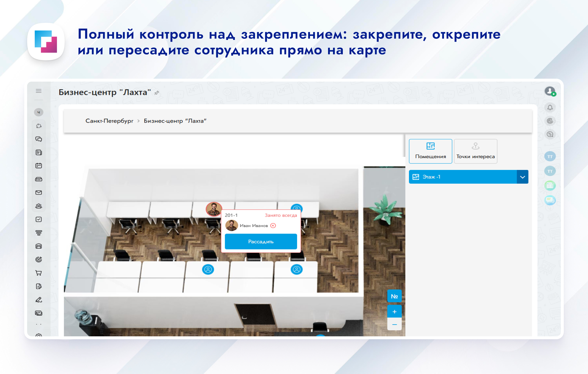Click the radar circle icon below the bell

550,121
